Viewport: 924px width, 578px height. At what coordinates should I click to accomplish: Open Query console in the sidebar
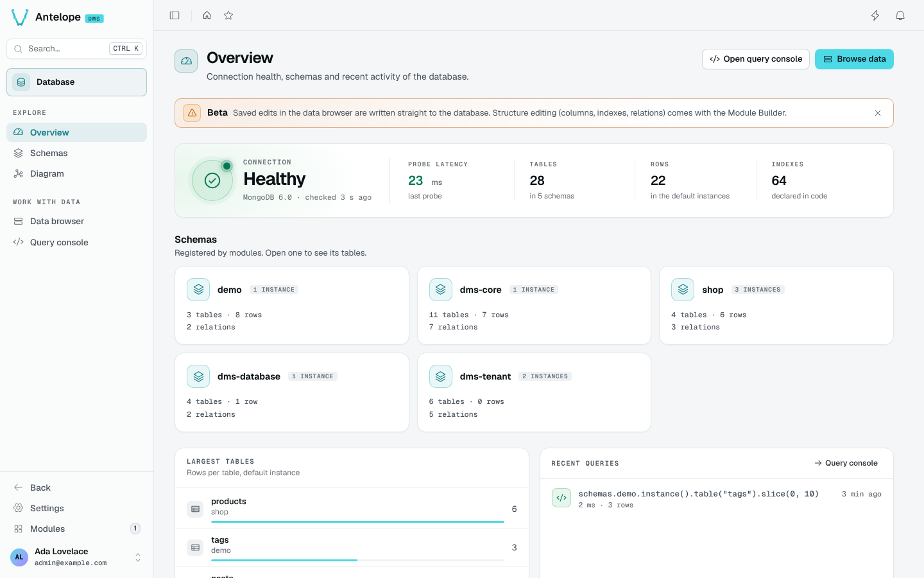[76, 242]
